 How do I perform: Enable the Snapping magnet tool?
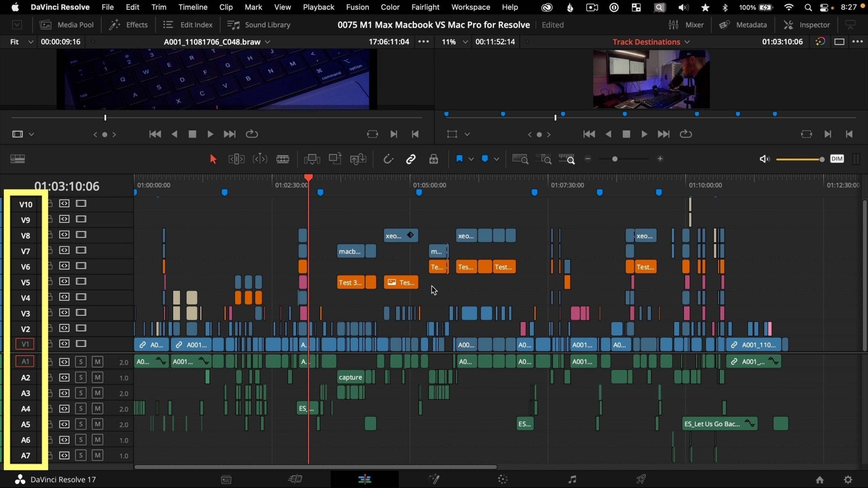click(x=389, y=159)
